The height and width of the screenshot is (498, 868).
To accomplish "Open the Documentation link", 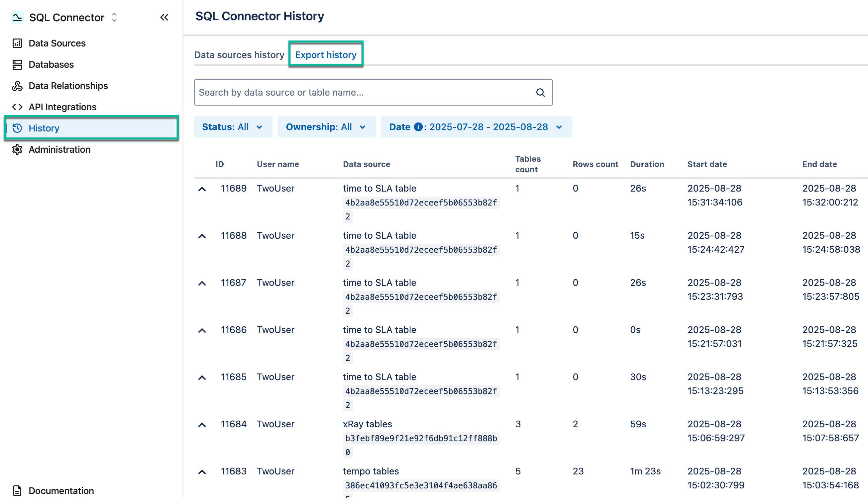I will (x=61, y=490).
